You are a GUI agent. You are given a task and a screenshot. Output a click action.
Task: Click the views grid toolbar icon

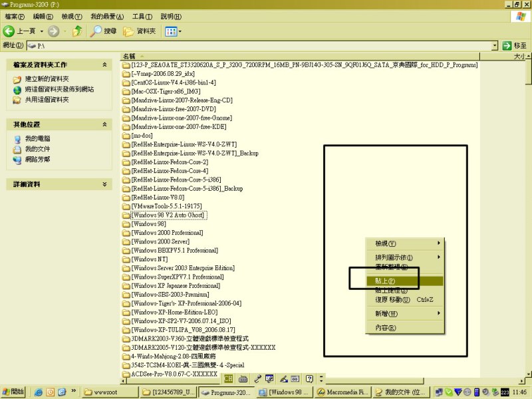(170, 31)
